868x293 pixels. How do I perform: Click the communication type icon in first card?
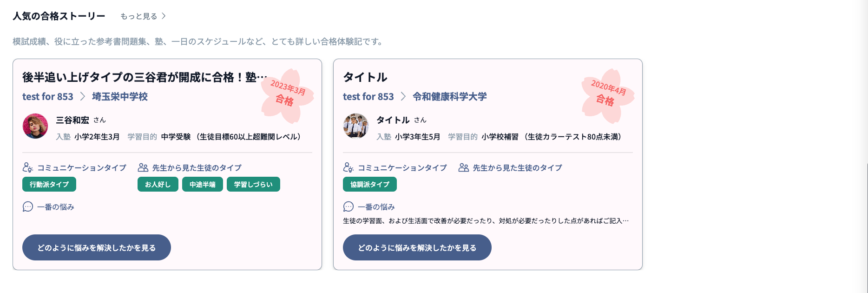[27, 167]
